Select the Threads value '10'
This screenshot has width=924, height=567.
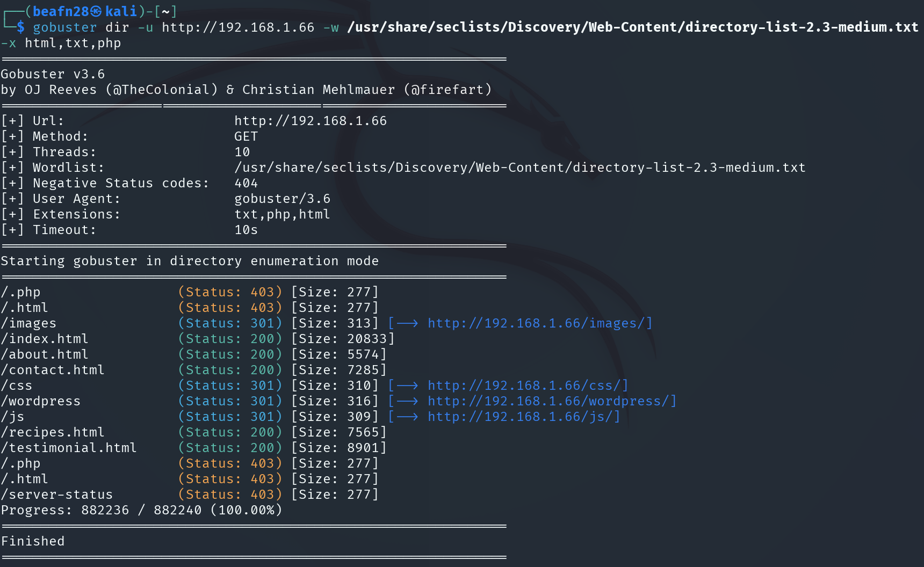tap(242, 152)
